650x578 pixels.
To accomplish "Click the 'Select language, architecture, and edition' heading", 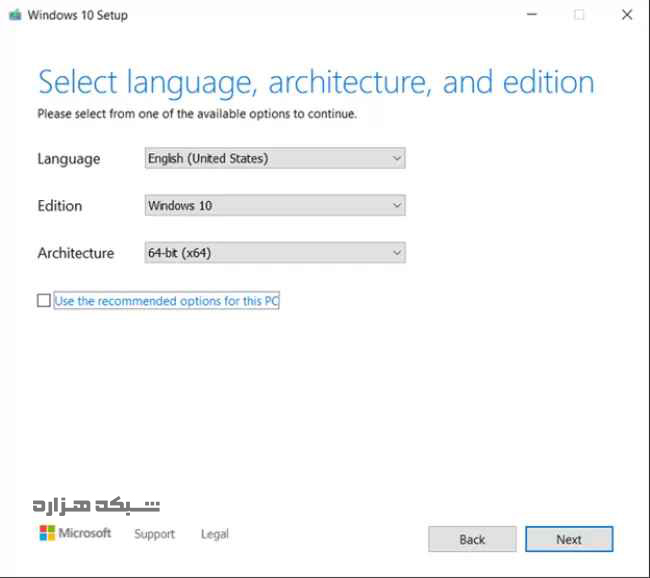I will (316, 83).
